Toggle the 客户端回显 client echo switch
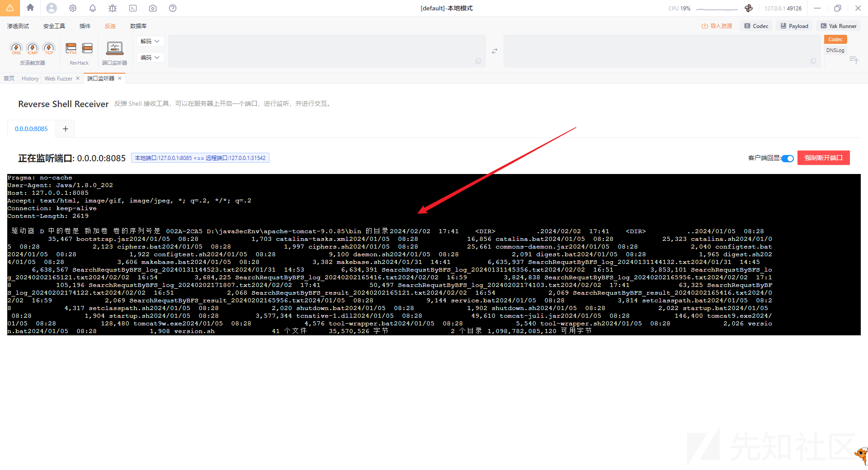 pyautogui.click(x=788, y=158)
